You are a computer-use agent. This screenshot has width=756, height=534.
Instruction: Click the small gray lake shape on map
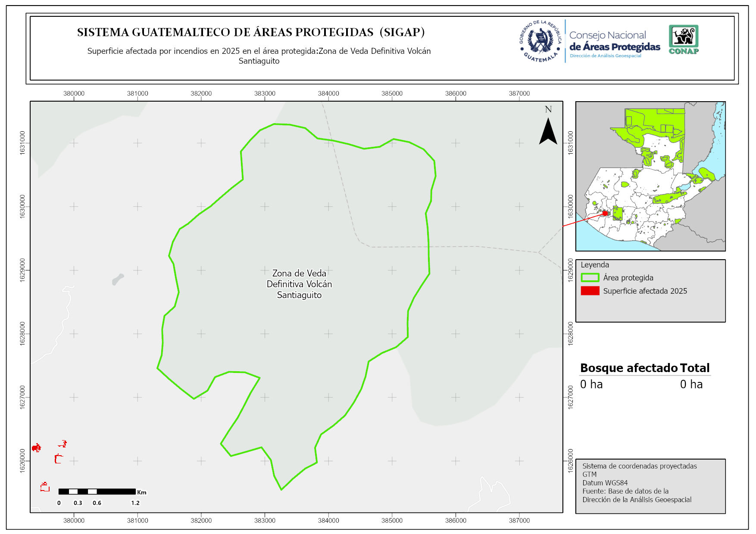pyautogui.click(x=117, y=279)
